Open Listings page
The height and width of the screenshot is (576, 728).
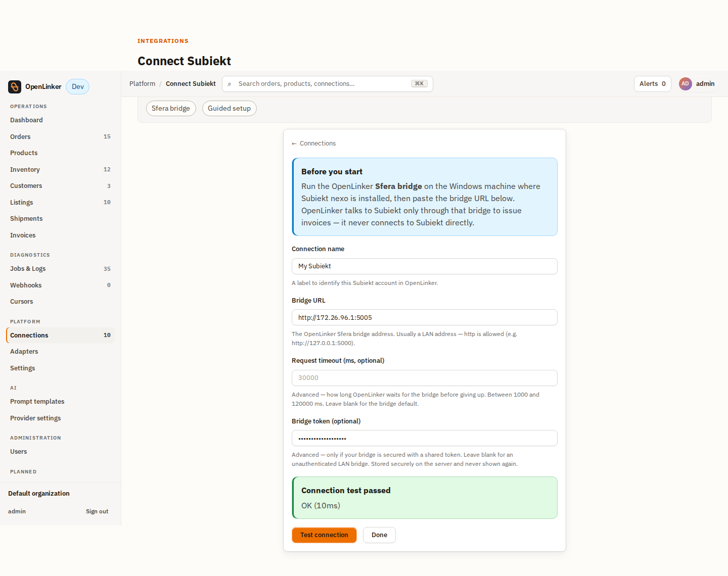pos(61,203)
